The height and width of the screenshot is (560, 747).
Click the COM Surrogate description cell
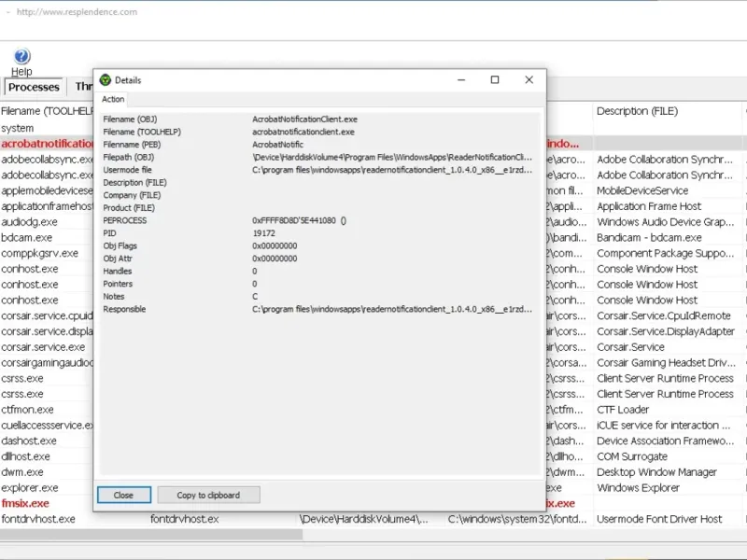pos(632,456)
